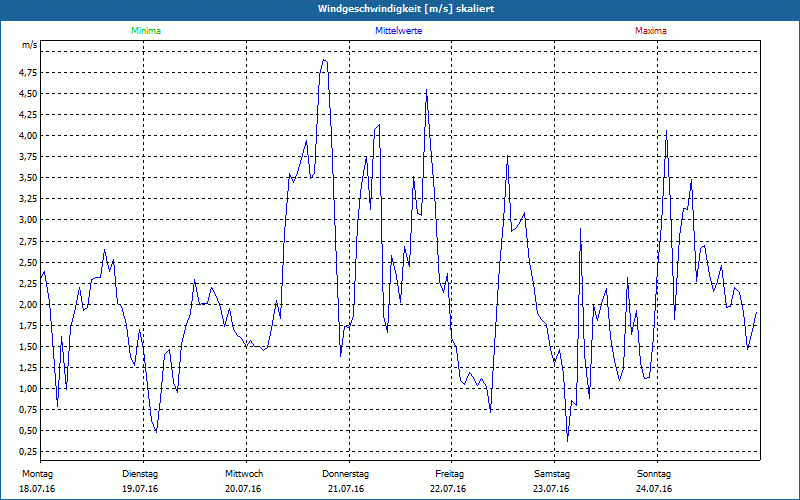Click the 0,25 y-axis value
This screenshot has height=500, width=800.
(x=28, y=452)
